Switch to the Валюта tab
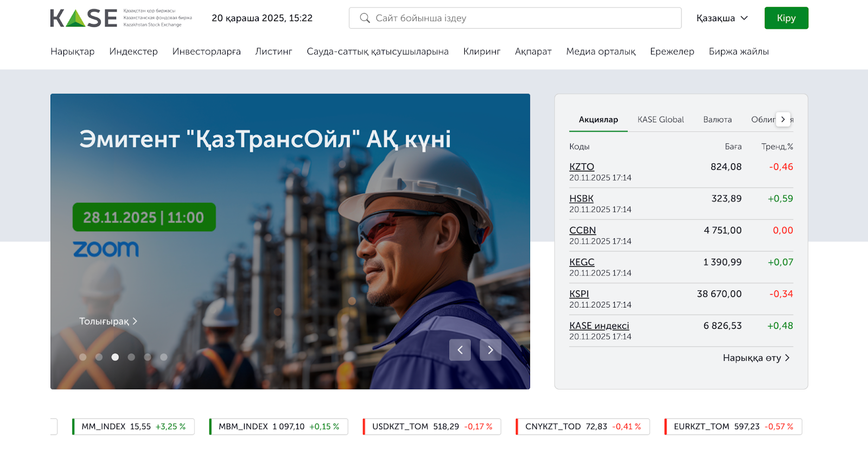Viewport: 868px width, 472px height. pyautogui.click(x=717, y=119)
